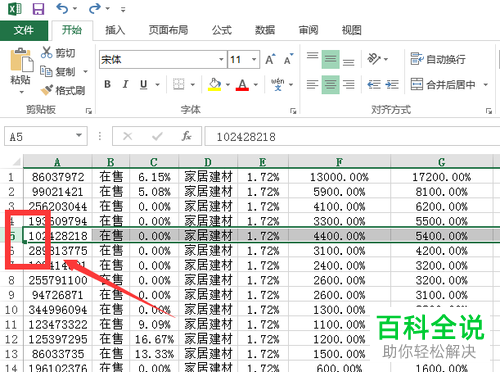
Task: Open font color dropdown arrow
Action: tap(256, 85)
